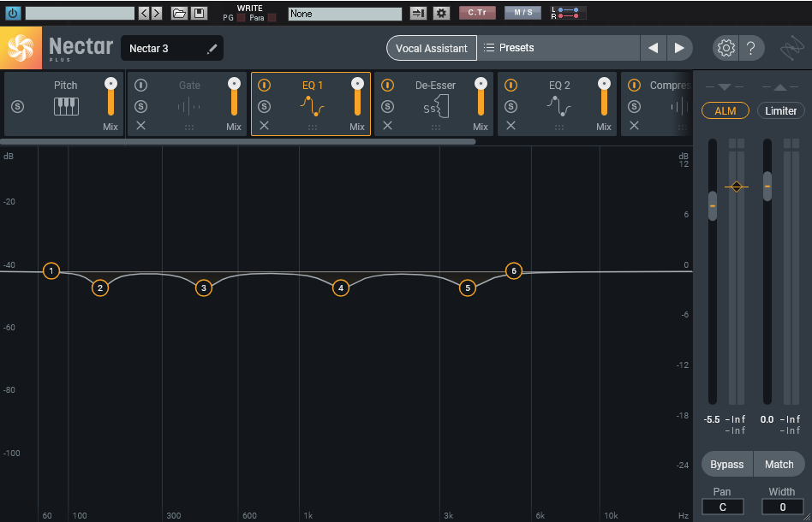Remove the Gate module
Viewport: 812px width, 522px height.
coord(140,126)
